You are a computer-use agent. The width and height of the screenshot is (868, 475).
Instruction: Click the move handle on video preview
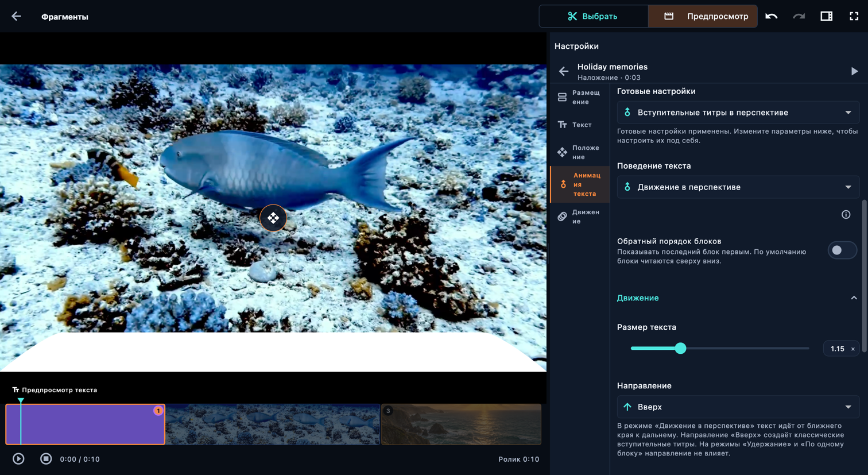coord(273,218)
